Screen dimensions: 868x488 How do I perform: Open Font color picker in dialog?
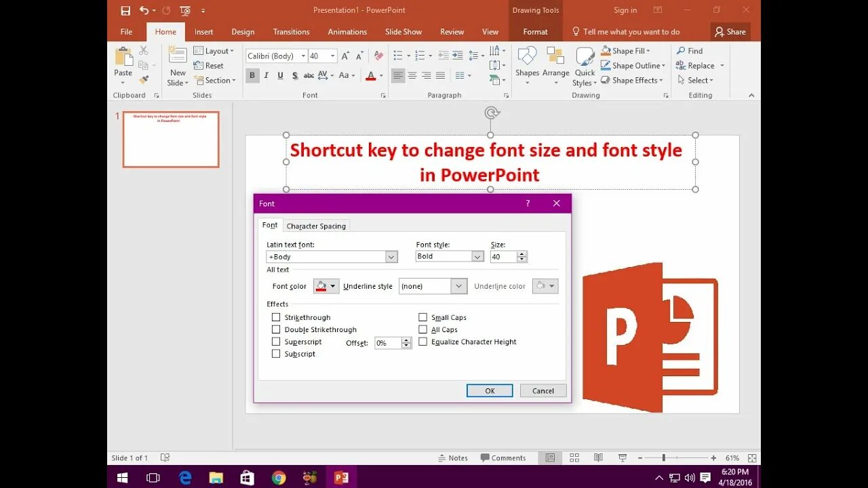click(325, 286)
